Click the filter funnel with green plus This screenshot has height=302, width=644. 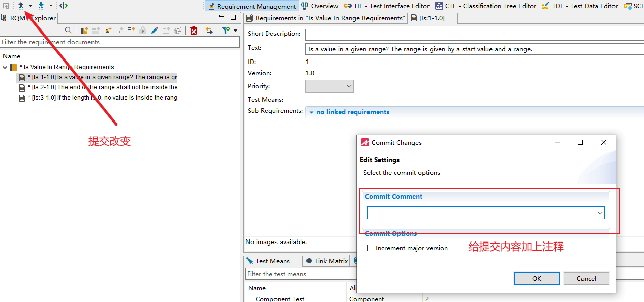(x=226, y=31)
